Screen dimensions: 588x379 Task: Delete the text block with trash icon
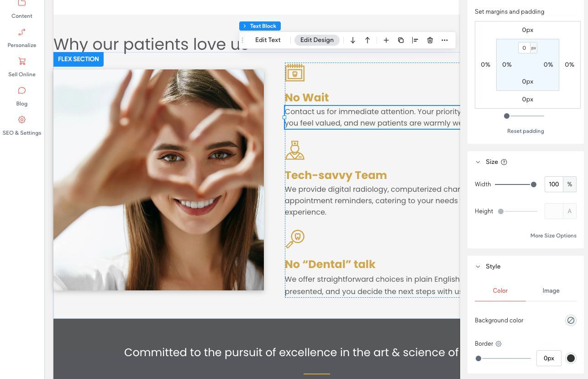coord(430,40)
